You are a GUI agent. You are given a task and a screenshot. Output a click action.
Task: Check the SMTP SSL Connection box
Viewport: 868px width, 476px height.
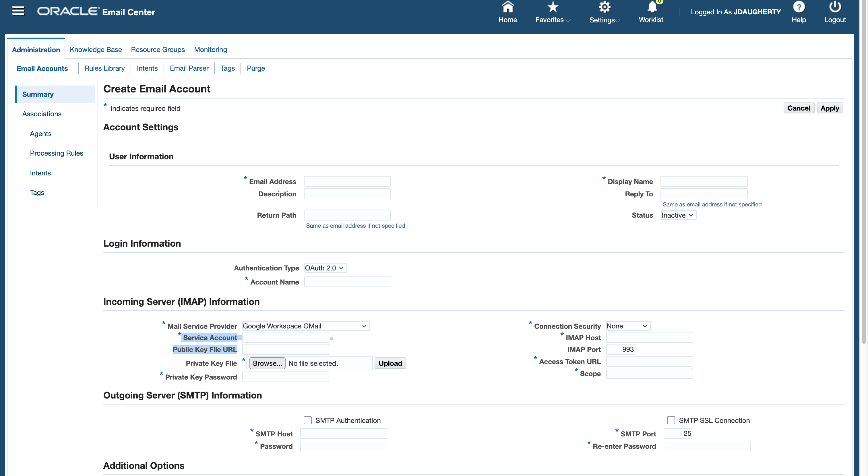[x=671, y=420]
